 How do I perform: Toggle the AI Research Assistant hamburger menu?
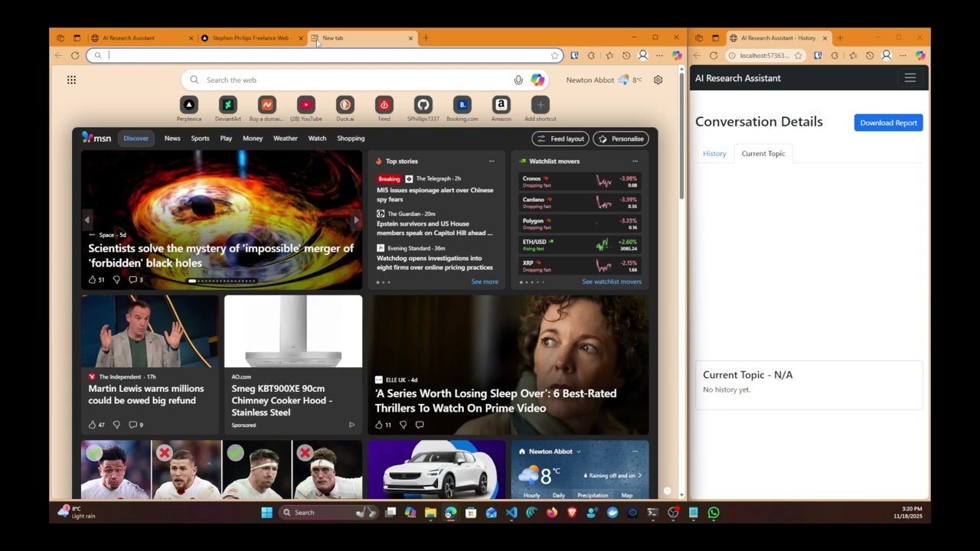910,78
